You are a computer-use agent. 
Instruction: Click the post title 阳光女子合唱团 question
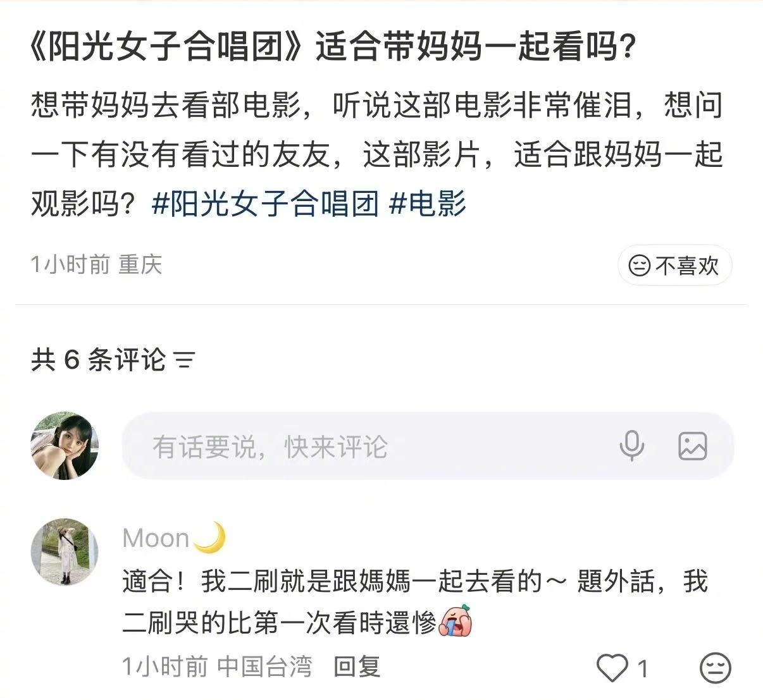click(333, 47)
